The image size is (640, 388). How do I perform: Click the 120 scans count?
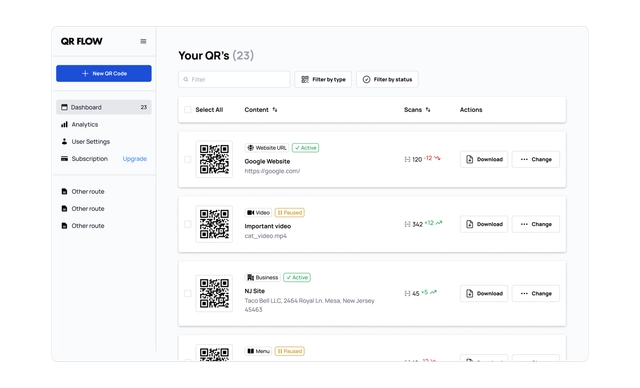[x=417, y=160]
